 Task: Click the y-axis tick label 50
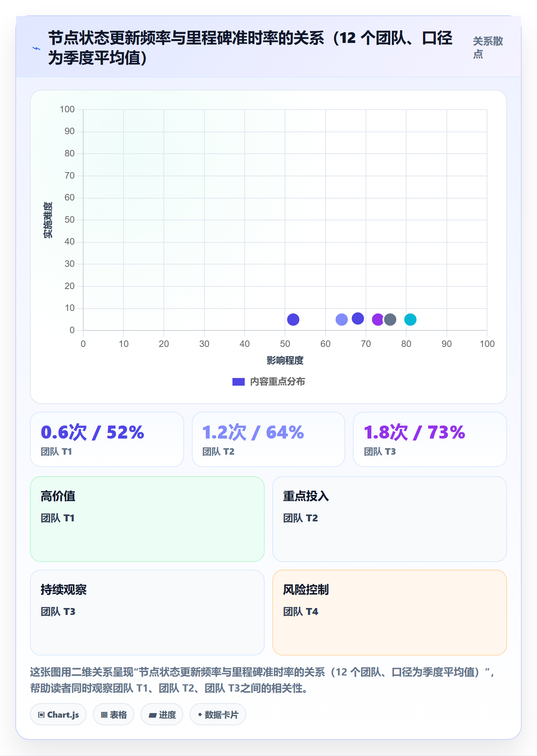[x=69, y=220]
